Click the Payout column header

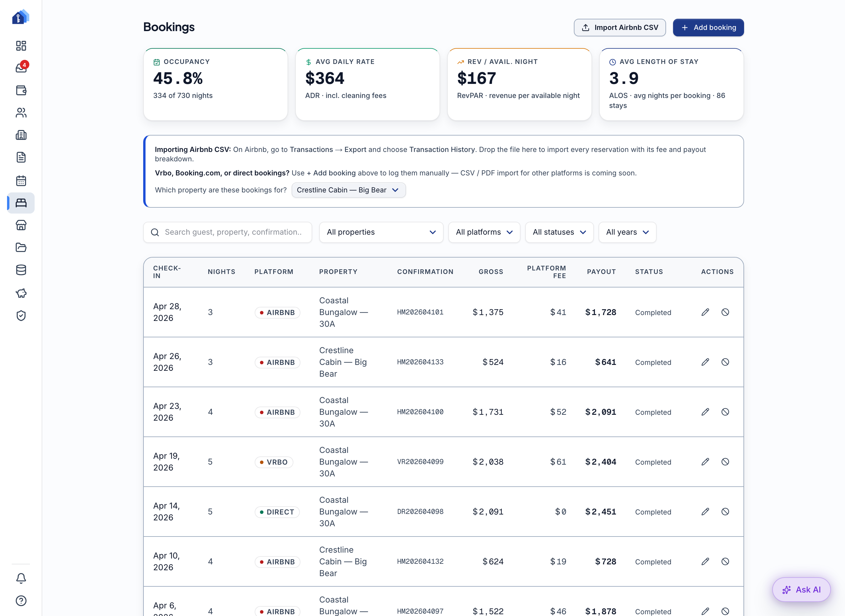[601, 272]
